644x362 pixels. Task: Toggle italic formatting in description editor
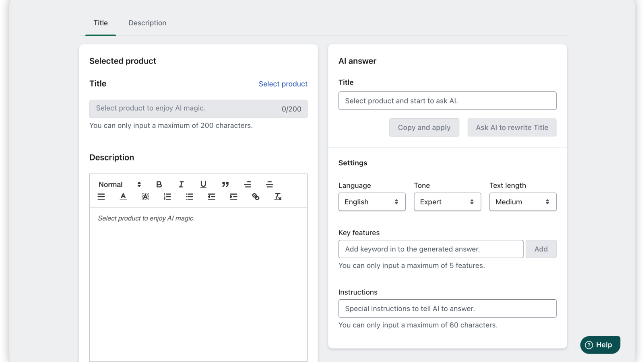pyautogui.click(x=181, y=184)
